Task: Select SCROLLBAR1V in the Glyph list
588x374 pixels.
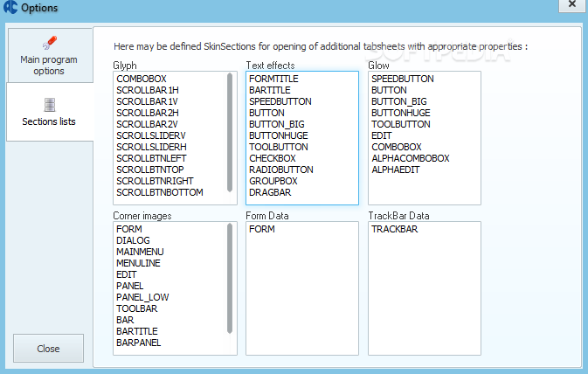Action: click(147, 101)
